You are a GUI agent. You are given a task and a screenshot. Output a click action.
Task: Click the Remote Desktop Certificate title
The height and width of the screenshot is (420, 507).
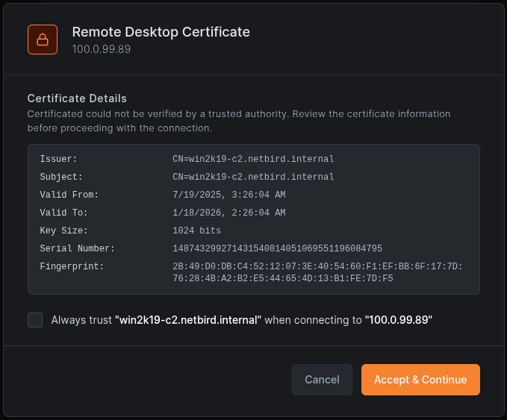pos(161,32)
